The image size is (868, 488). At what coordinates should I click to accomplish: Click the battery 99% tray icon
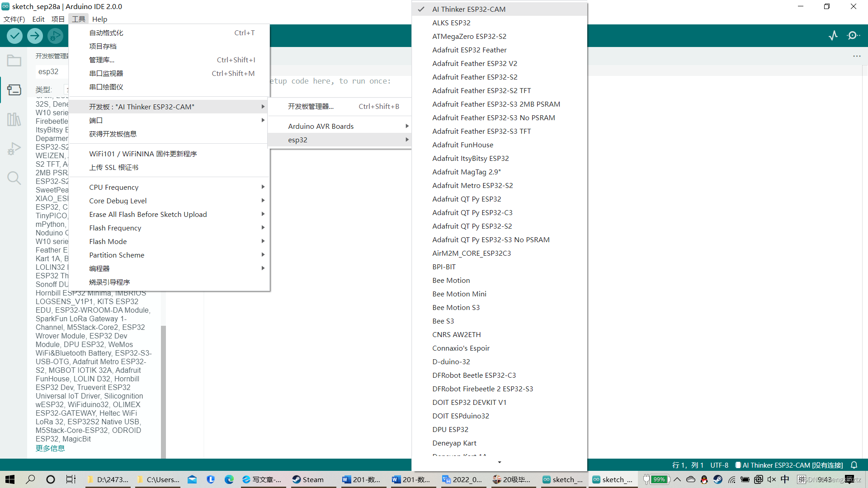coord(656,479)
